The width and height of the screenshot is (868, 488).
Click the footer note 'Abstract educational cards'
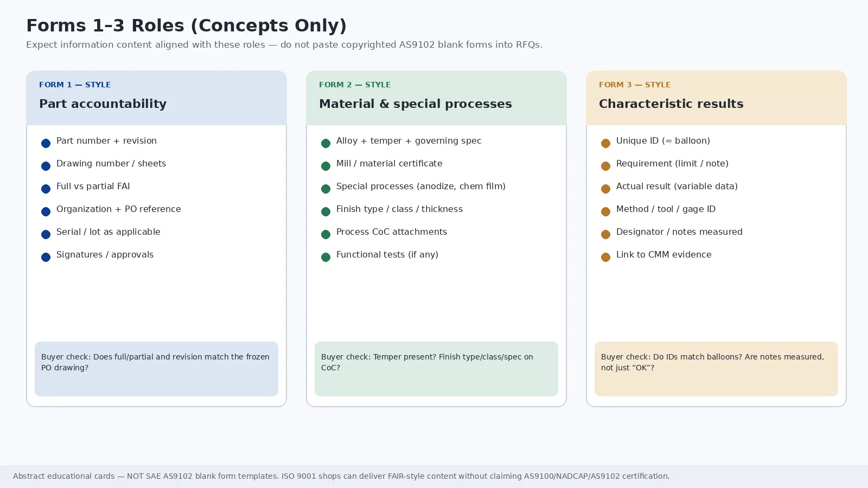[x=341, y=476]
